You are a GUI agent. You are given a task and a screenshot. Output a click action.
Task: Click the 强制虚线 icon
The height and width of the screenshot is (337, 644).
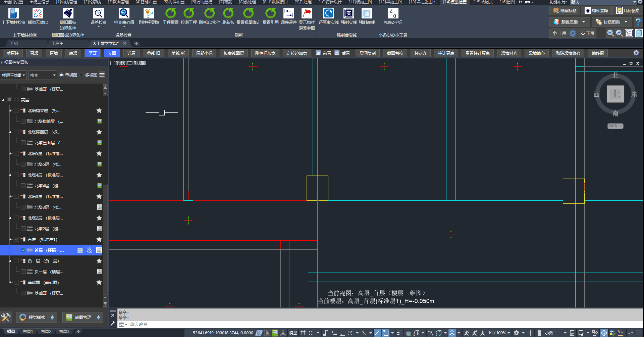pos(367,13)
